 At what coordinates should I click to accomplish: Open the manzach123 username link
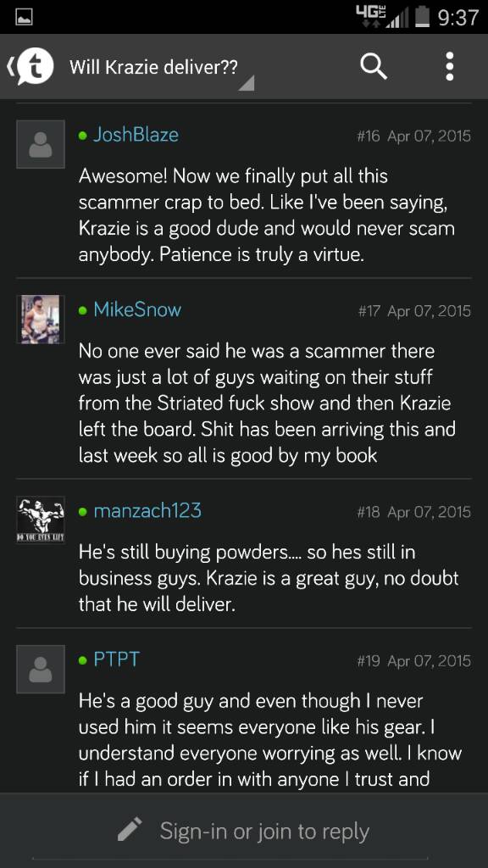coord(147,511)
